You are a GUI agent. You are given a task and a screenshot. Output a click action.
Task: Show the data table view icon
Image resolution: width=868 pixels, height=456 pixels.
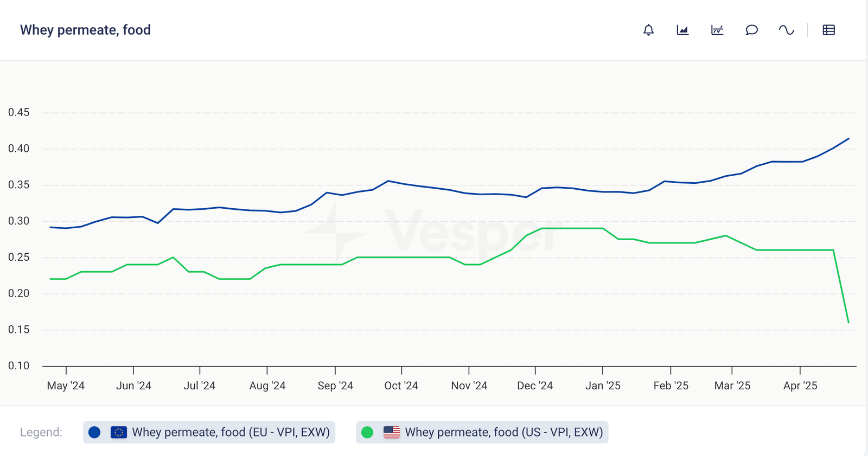coord(828,30)
